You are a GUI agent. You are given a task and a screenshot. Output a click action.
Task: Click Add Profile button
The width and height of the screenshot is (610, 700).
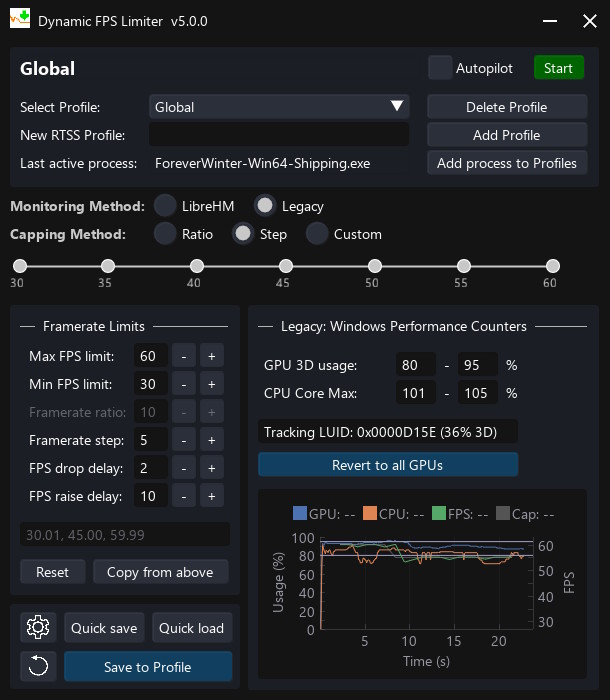(507, 135)
